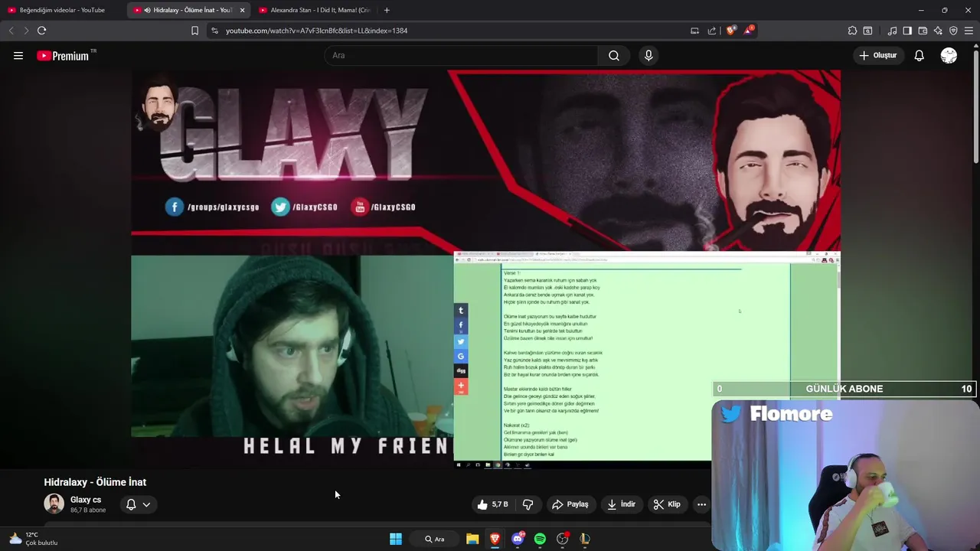This screenshot has height=551, width=980.
Task: Open Windows taskbar Ara search
Action: click(434, 539)
